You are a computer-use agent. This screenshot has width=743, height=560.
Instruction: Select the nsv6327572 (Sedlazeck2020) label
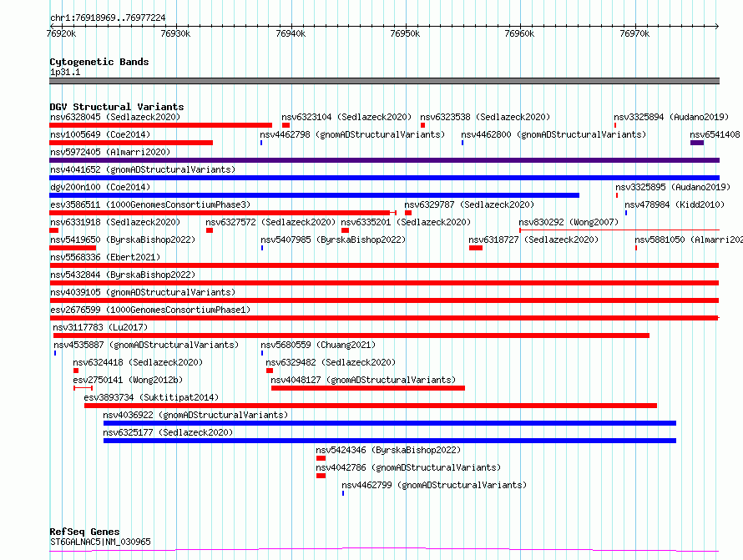(270, 222)
